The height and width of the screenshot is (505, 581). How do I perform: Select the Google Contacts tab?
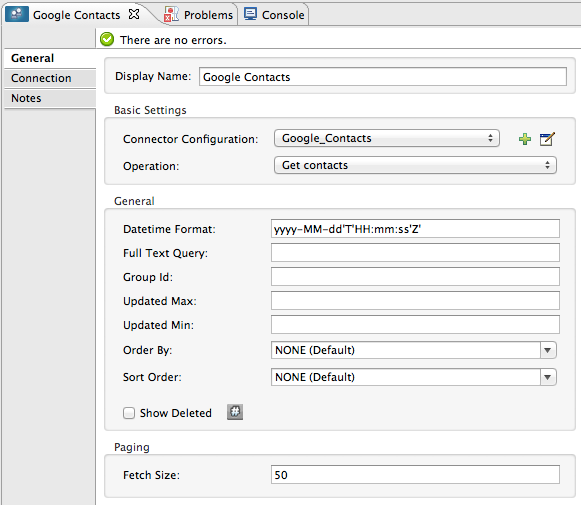[x=76, y=15]
